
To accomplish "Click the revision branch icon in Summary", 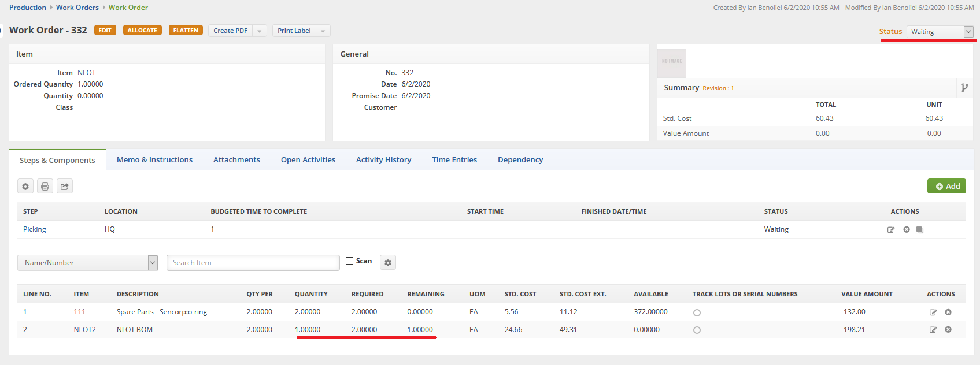I will (x=964, y=88).
